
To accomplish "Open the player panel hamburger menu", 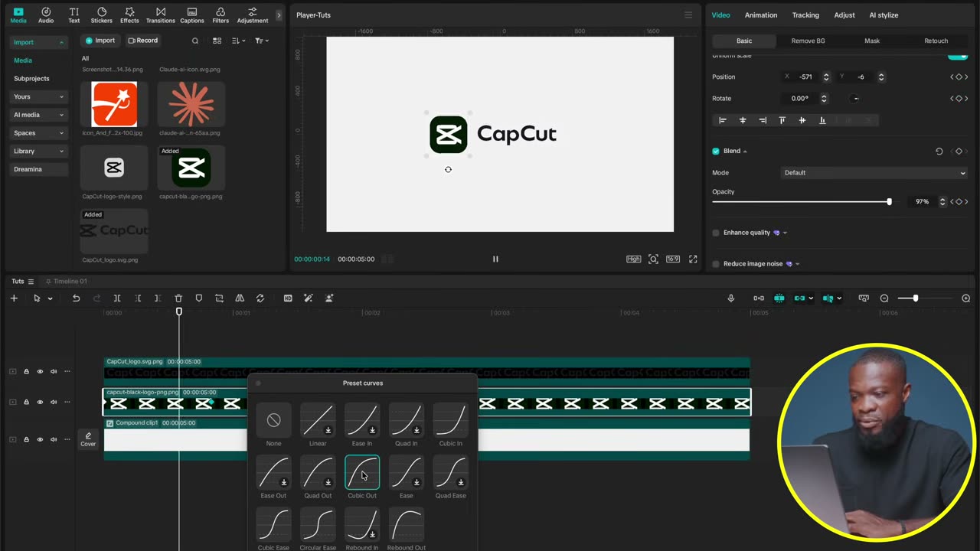I will click(688, 15).
